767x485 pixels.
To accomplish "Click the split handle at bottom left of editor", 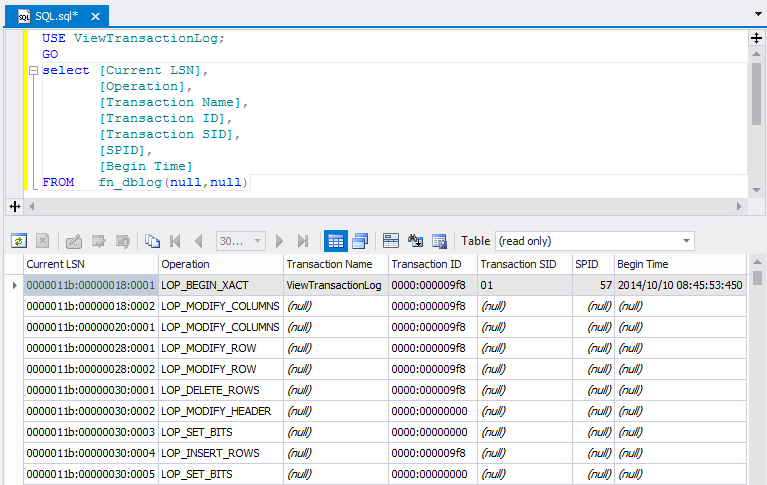I will coord(15,207).
